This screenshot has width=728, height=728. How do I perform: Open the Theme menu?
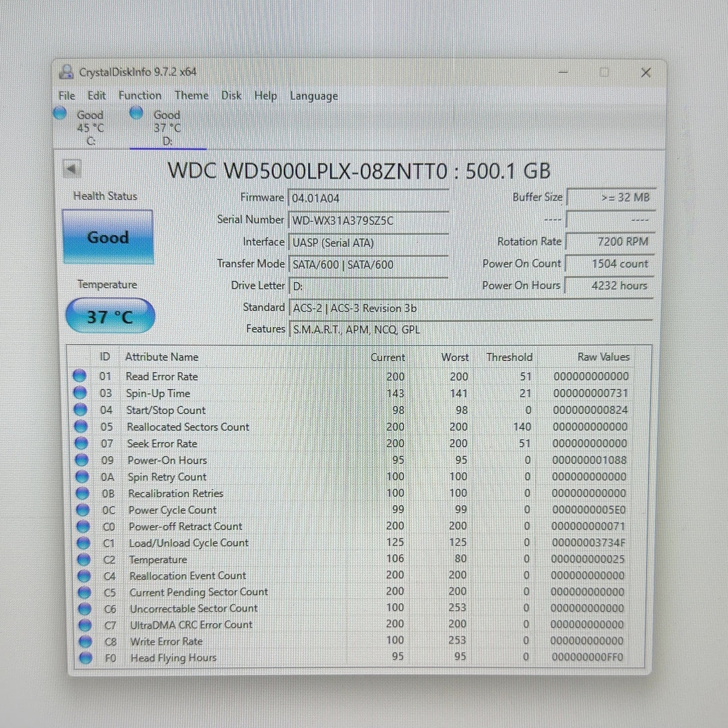(x=192, y=95)
